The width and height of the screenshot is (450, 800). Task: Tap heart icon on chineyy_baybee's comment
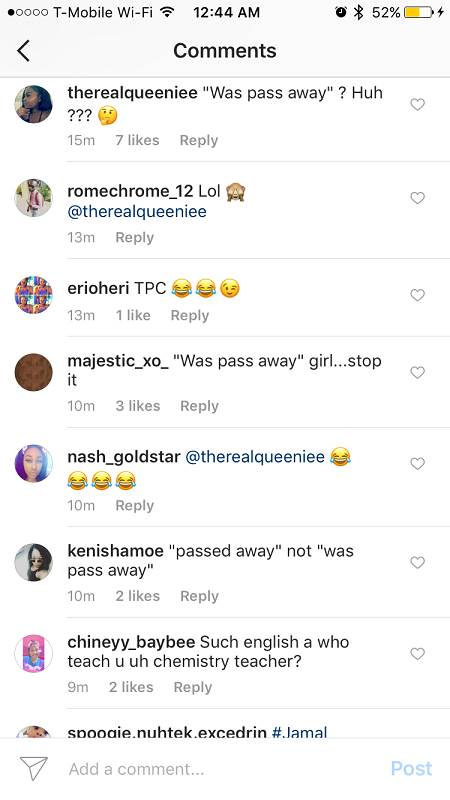pyautogui.click(x=417, y=654)
